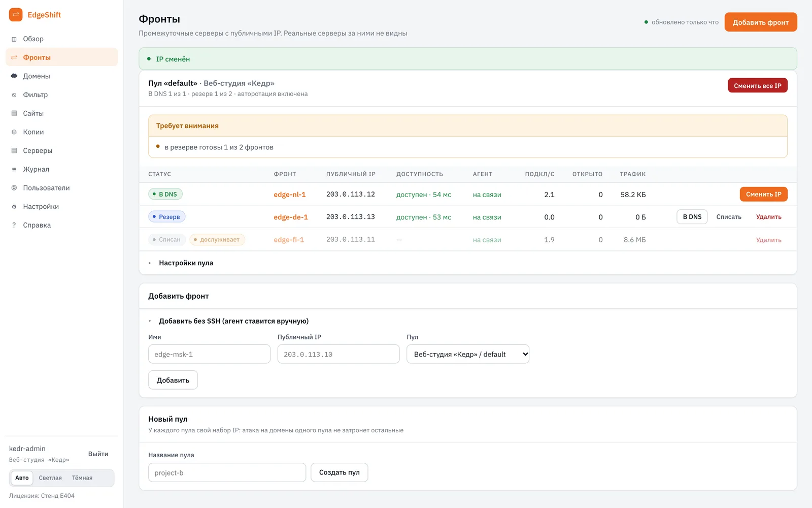Click Сменить IP for edge-nl-1
812x508 pixels.
click(764, 194)
